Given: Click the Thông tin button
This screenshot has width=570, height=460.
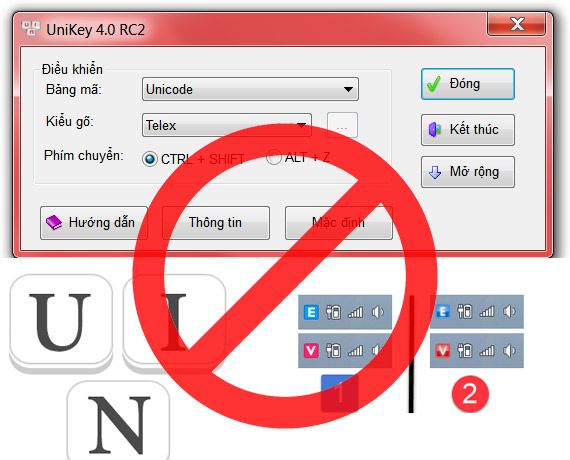Looking at the screenshot, I should (x=216, y=223).
